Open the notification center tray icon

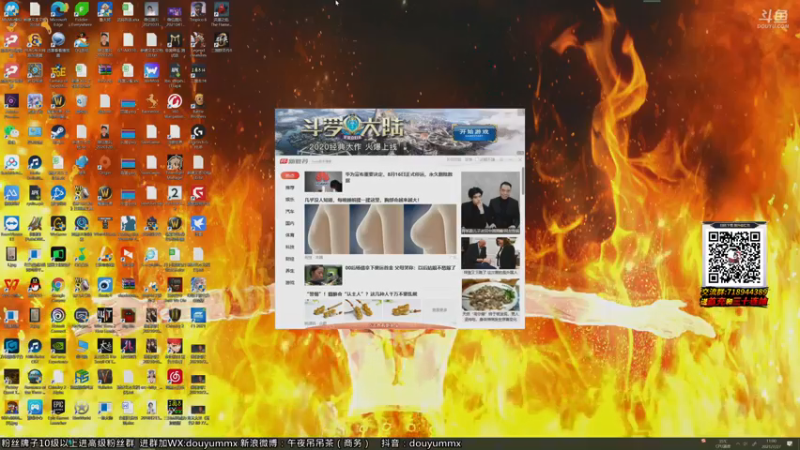point(790,443)
